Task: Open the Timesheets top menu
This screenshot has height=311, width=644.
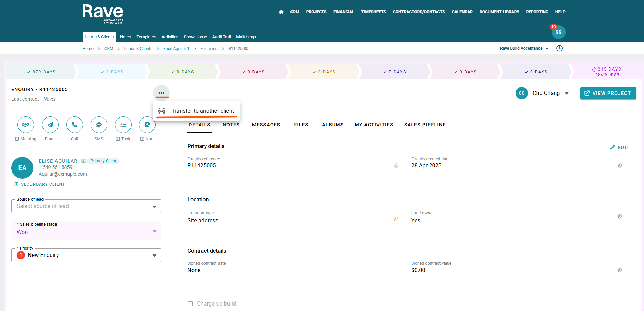Action: (373, 12)
